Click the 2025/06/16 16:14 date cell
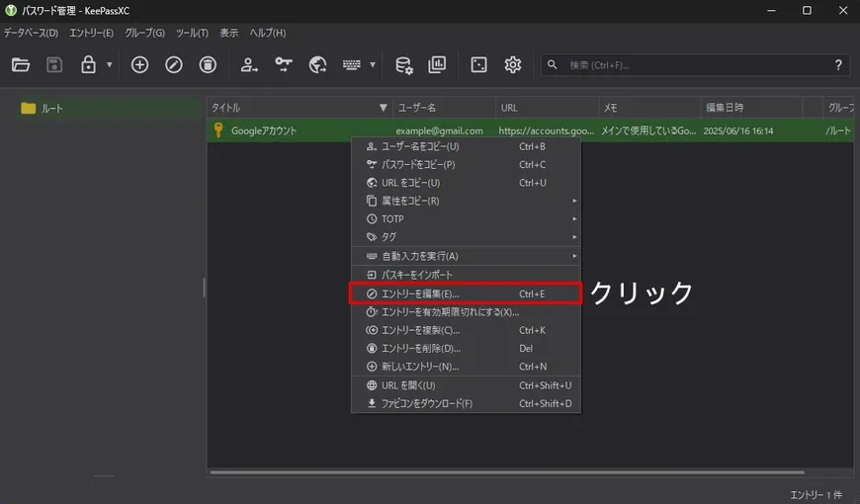This screenshot has width=860, height=504. 738,130
